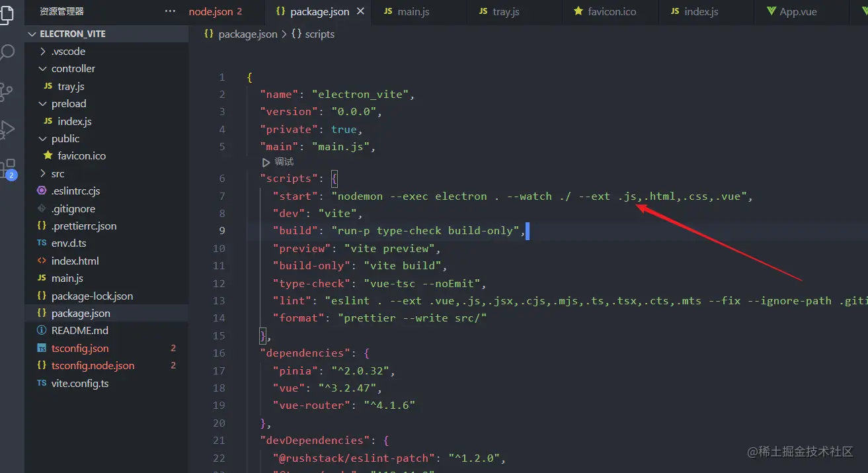Screen dimensions: 868x473
Task: Click the "start" script key
Action: 296,196
